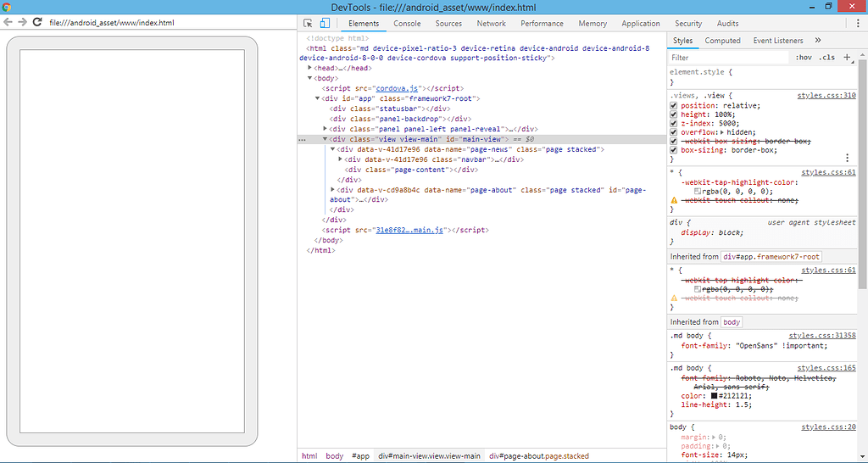The height and width of the screenshot is (463, 868).
Task: Click the warning icon beside -webkit-touch-callout
Action: (x=674, y=200)
